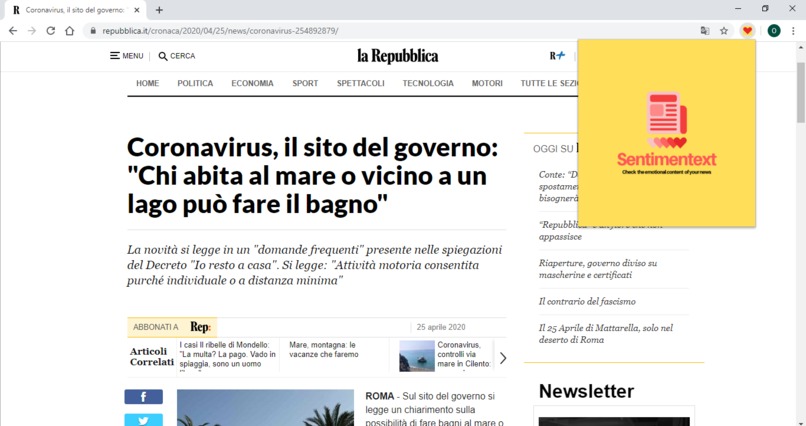
Task: Click the Newsletter heading
Action: tap(586, 391)
